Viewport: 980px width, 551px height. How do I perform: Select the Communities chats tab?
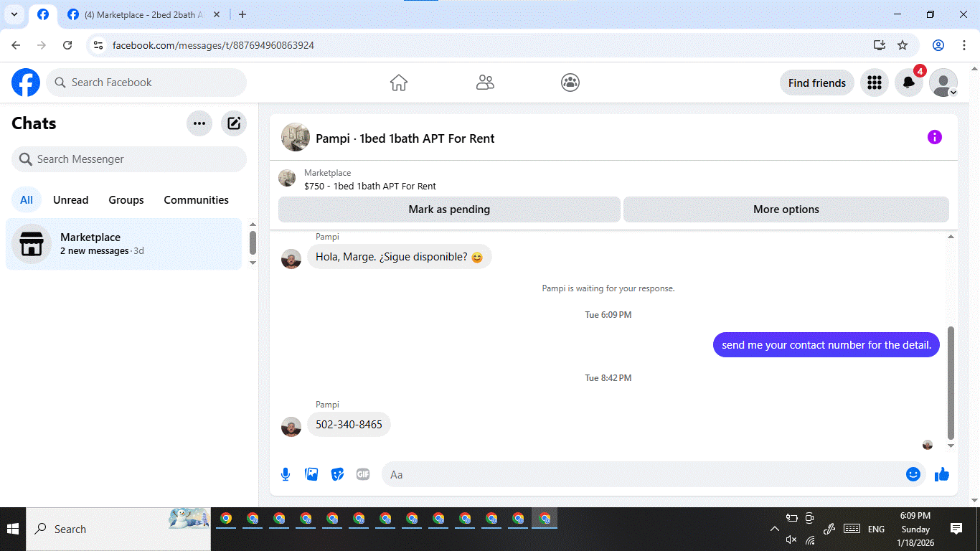(196, 200)
